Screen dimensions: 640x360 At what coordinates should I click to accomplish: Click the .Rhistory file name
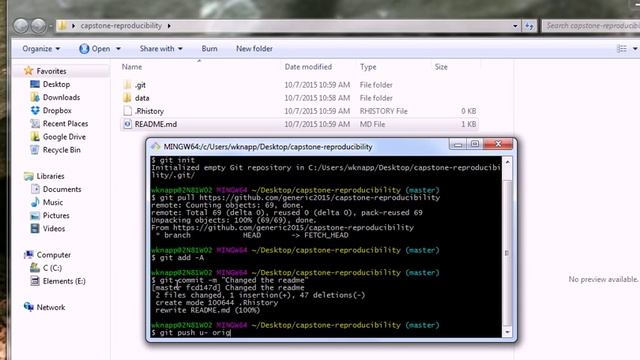149,111
